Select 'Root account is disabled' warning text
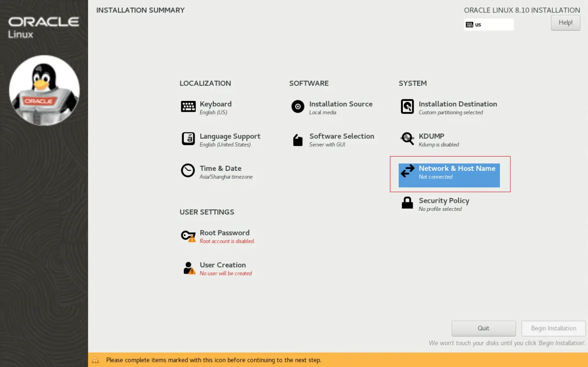This screenshot has width=588, height=367. coord(227,241)
